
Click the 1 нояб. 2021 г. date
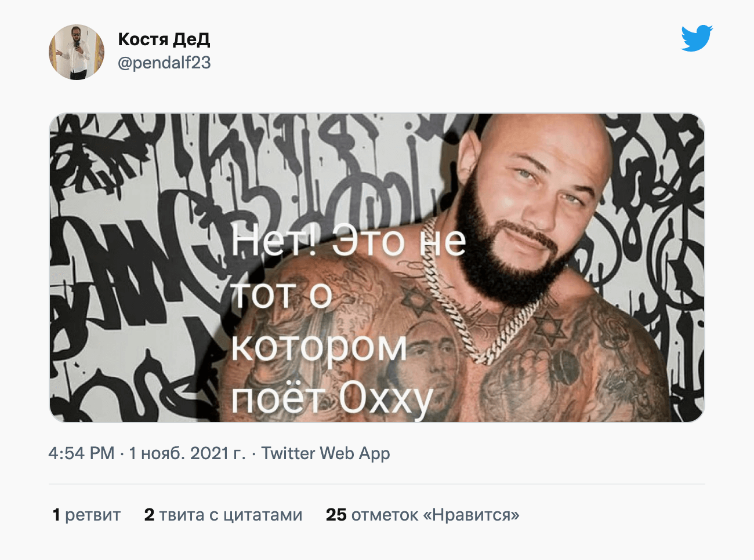(187, 453)
